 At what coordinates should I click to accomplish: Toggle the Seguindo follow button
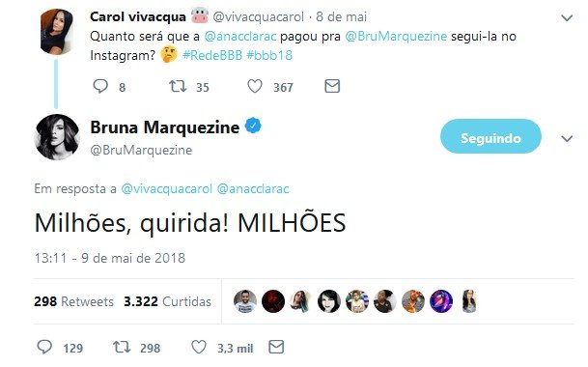click(x=490, y=136)
